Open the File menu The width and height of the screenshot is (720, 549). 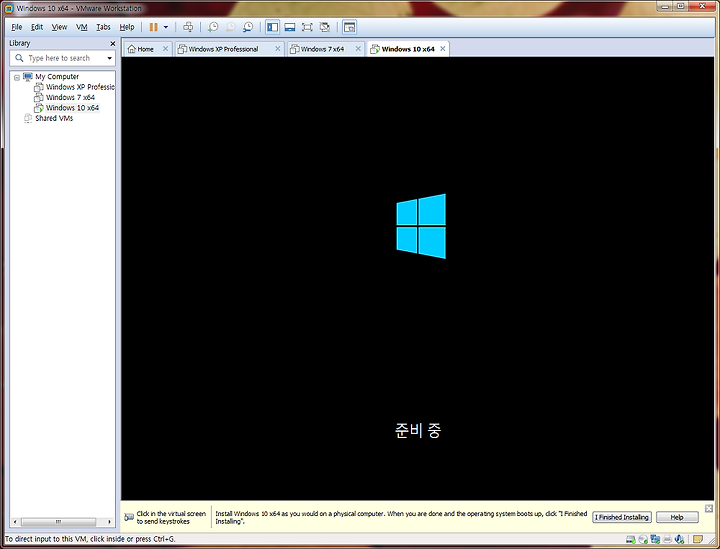tap(17, 27)
